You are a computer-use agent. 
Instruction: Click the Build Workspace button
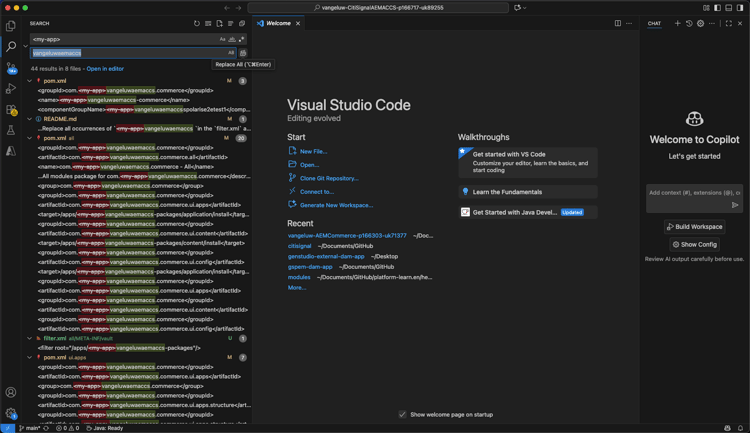point(694,227)
